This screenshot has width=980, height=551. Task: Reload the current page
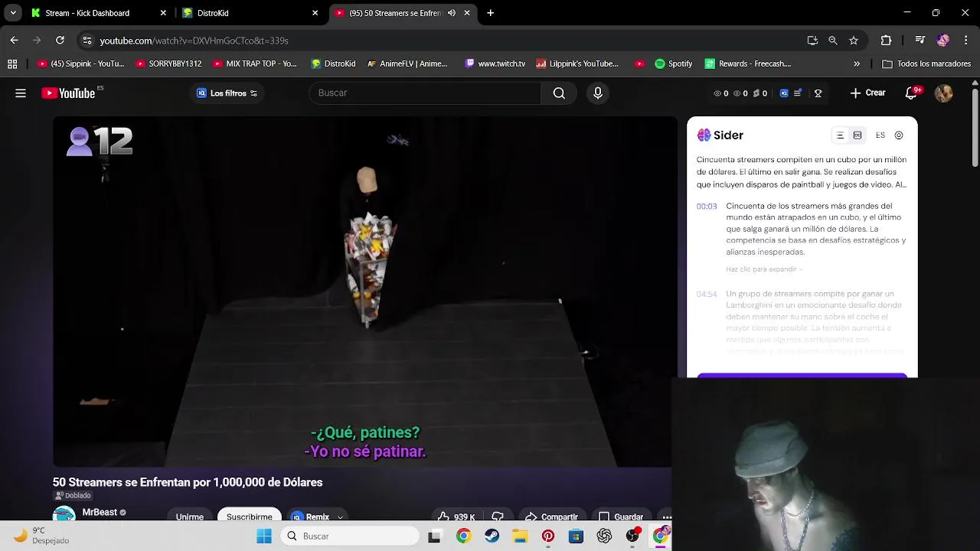point(60,41)
